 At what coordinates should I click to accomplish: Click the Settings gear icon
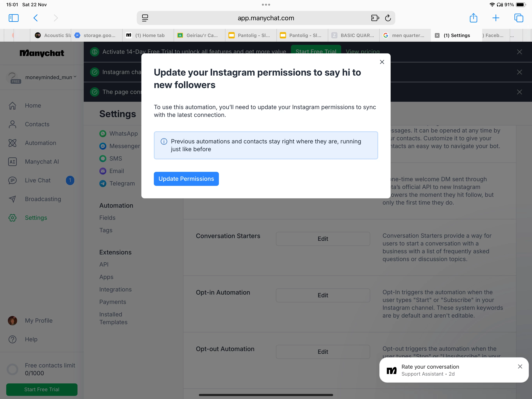point(12,218)
